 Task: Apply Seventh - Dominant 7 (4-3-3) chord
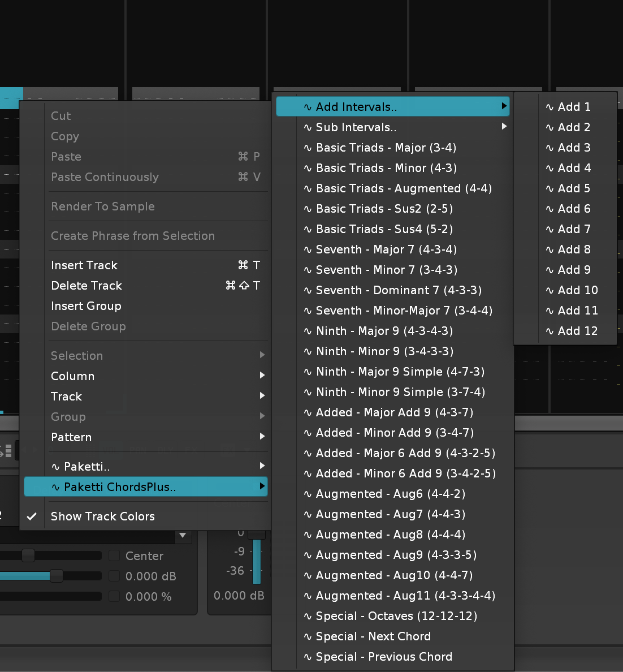coord(399,290)
